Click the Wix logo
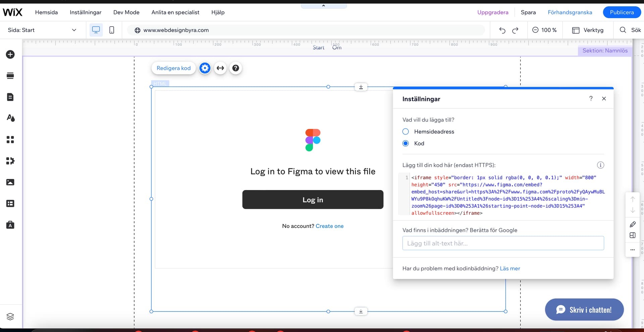Viewport: 644px width, 332px height. point(12,12)
